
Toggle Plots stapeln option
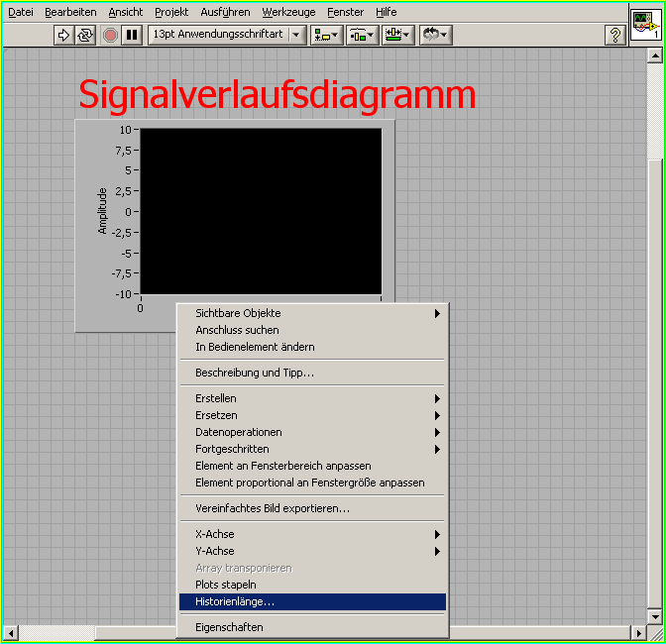312,585
